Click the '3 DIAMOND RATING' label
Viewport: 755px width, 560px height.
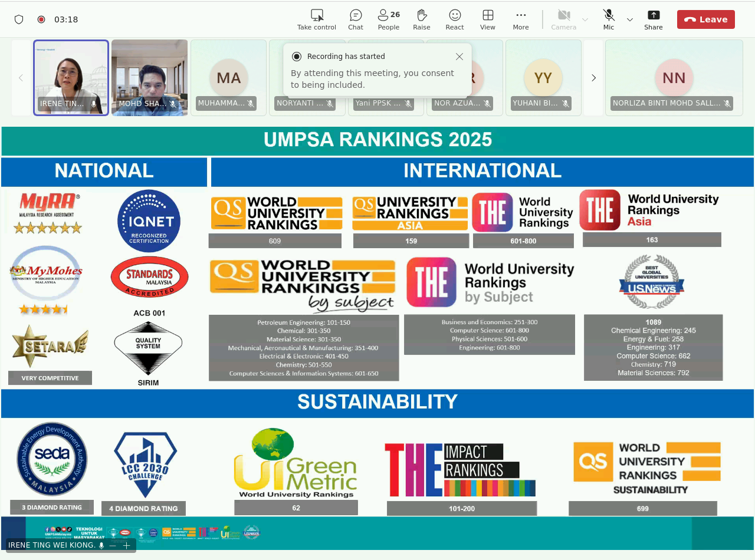tap(52, 508)
